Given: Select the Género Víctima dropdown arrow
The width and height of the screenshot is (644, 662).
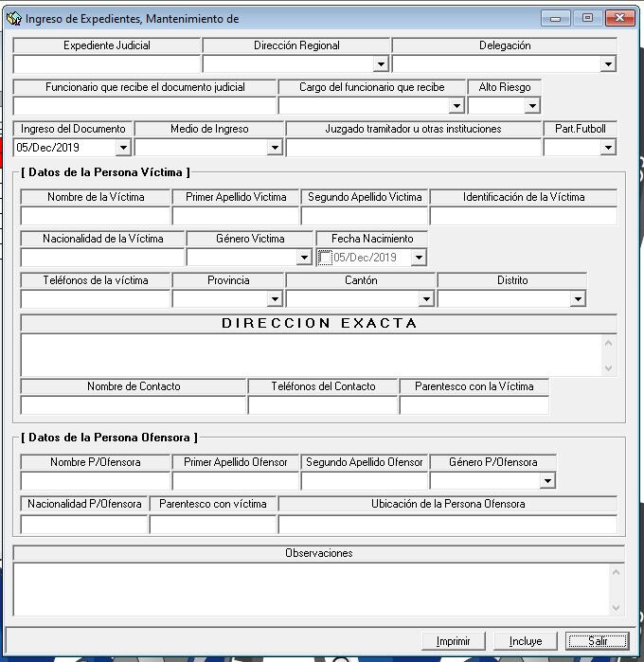Looking at the screenshot, I should point(304,258).
